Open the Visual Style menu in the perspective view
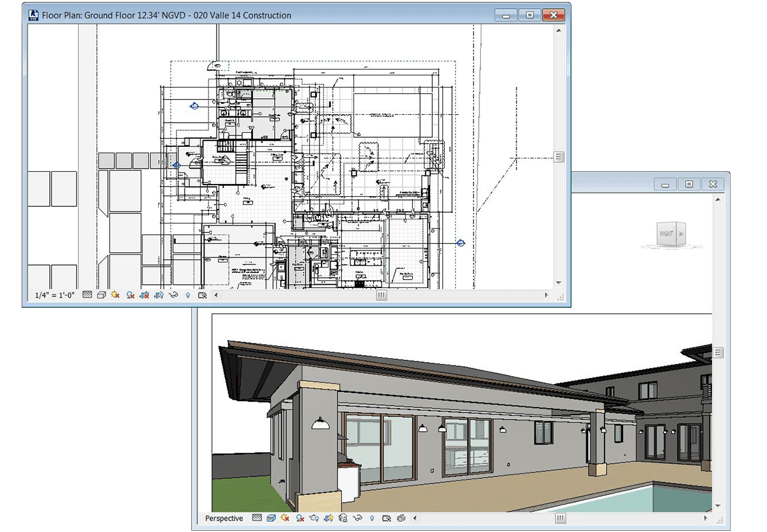The width and height of the screenshot is (767, 532). pos(271,519)
